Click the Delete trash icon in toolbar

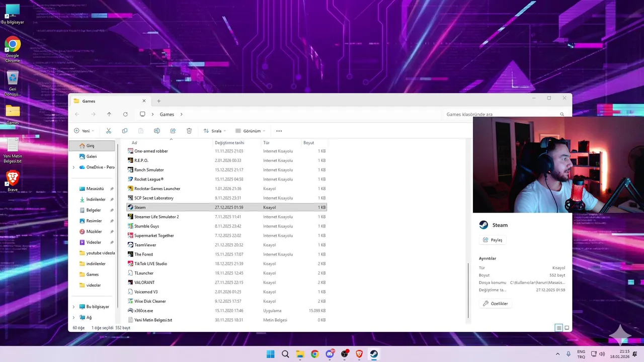coord(189,131)
